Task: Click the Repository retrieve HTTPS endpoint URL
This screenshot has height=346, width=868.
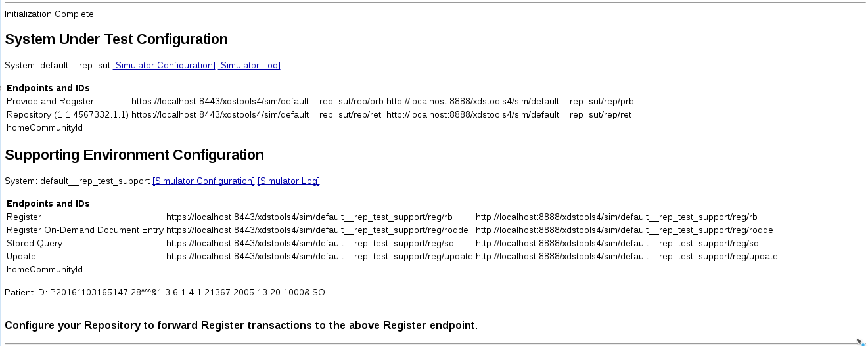Action: (256, 115)
